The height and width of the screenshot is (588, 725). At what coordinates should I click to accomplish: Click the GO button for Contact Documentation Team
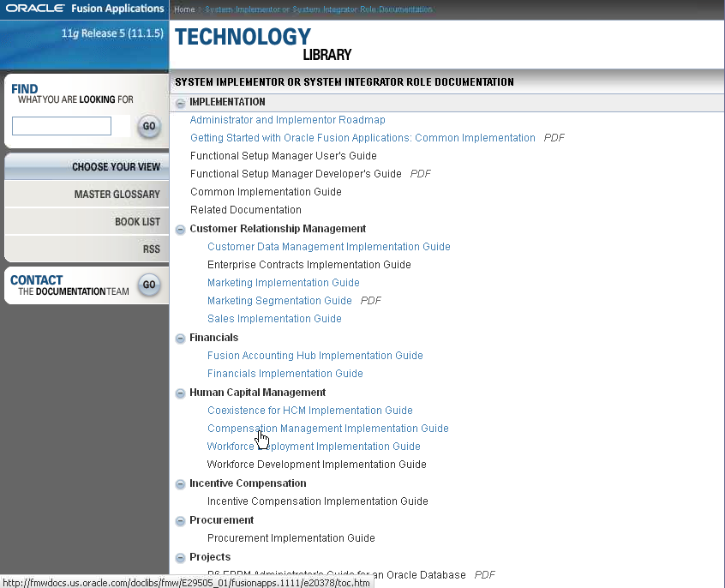pyautogui.click(x=149, y=285)
